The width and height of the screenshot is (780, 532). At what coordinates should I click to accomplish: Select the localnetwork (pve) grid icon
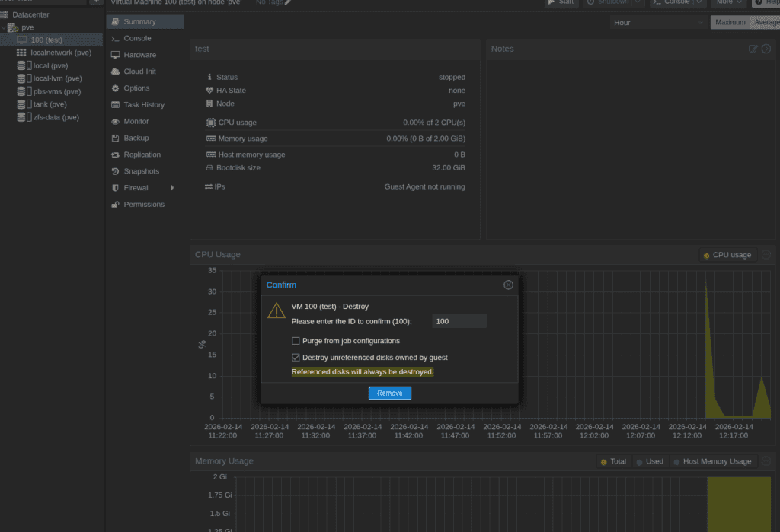point(21,53)
